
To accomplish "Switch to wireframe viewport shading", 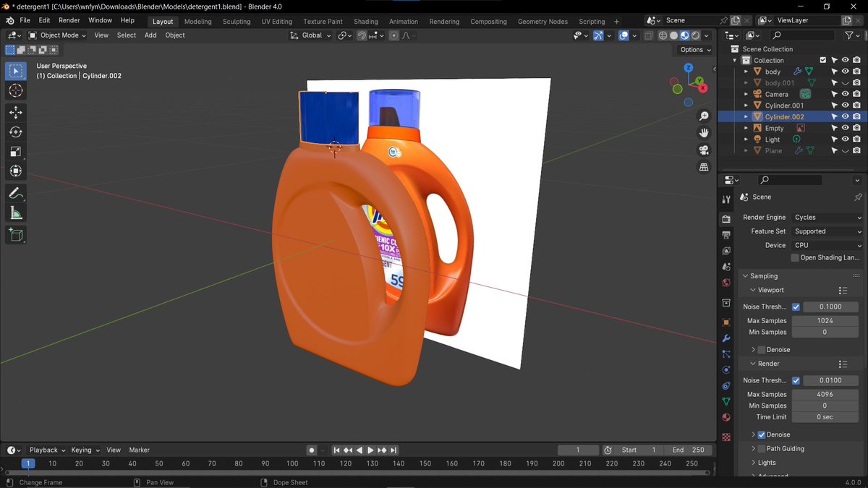I will [x=663, y=35].
